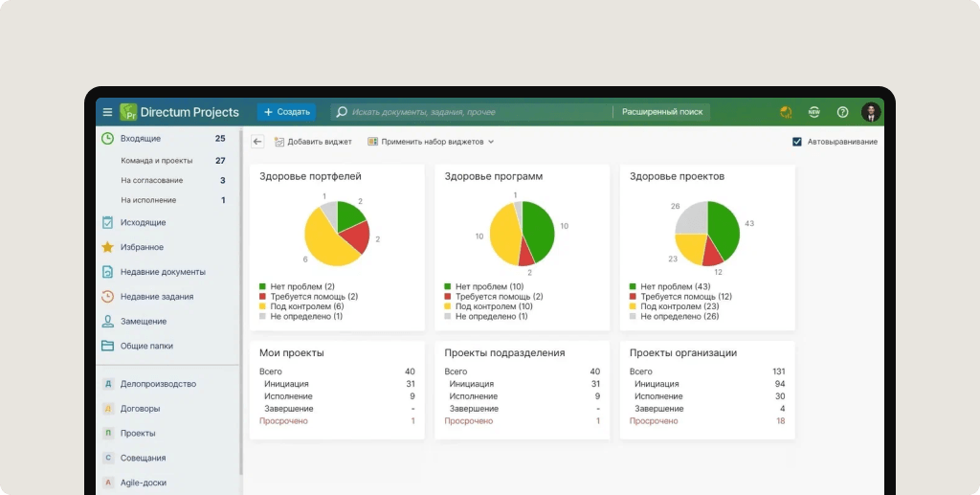This screenshot has height=495, width=980.
Task: Click the Создать button
Action: point(286,112)
